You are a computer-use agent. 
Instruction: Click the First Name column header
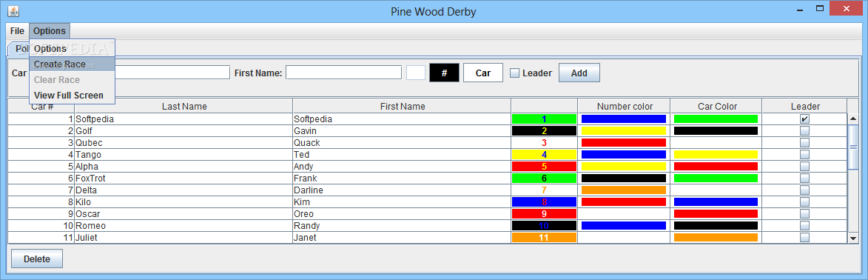tap(402, 106)
